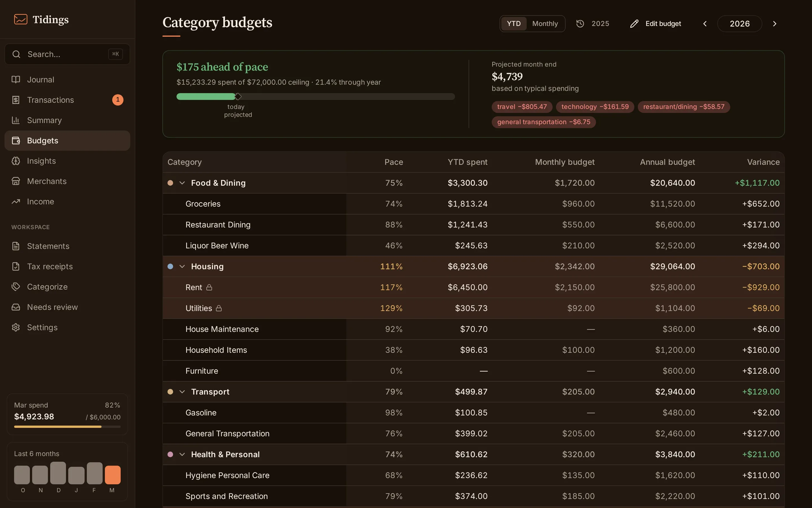Viewport: 812px width, 508px height.
Task: Click the Transactions receipt icon
Action: click(16, 100)
